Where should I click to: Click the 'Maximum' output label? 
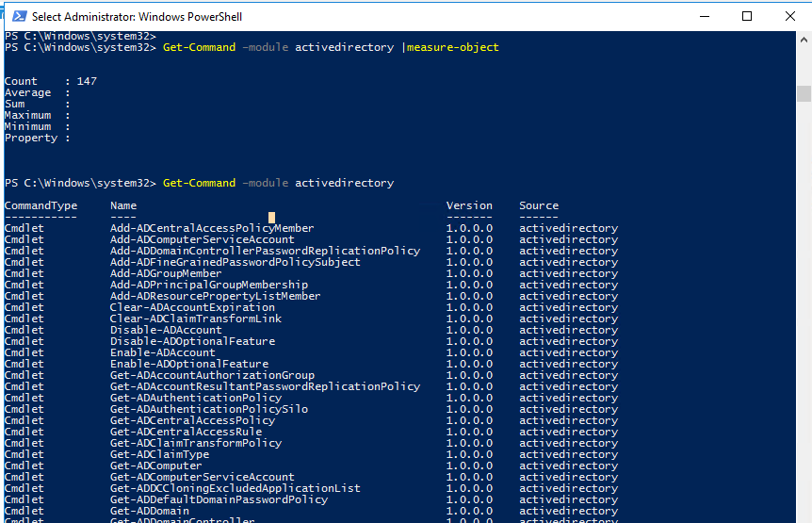(x=28, y=116)
